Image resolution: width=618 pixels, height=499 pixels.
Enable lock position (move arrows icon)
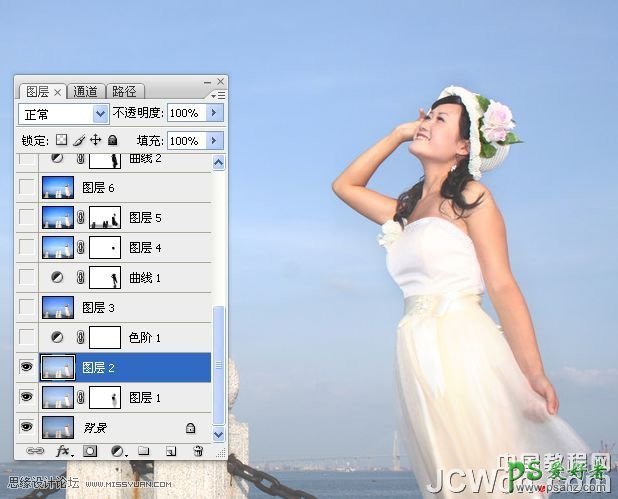[96, 140]
